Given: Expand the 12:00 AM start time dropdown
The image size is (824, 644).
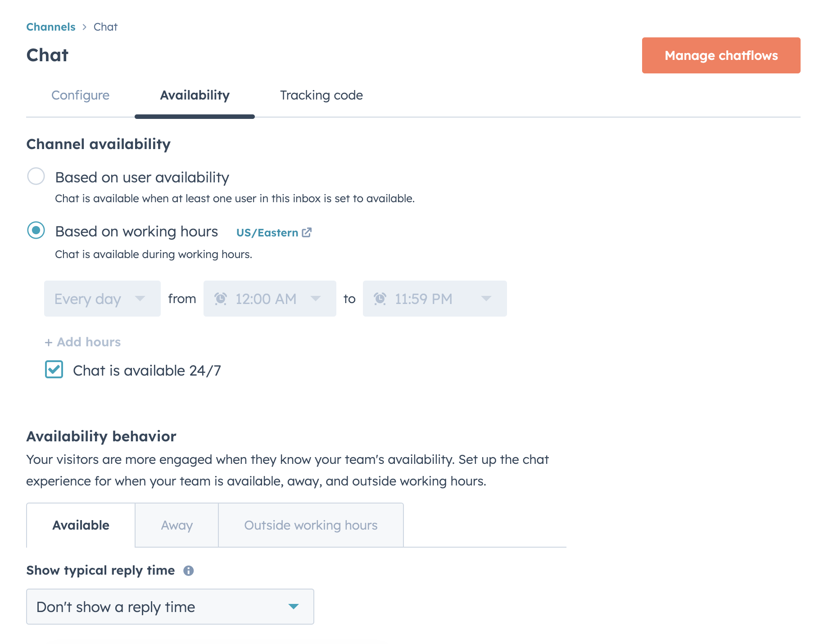Looking at the screenshot, I should pos(270,299).
